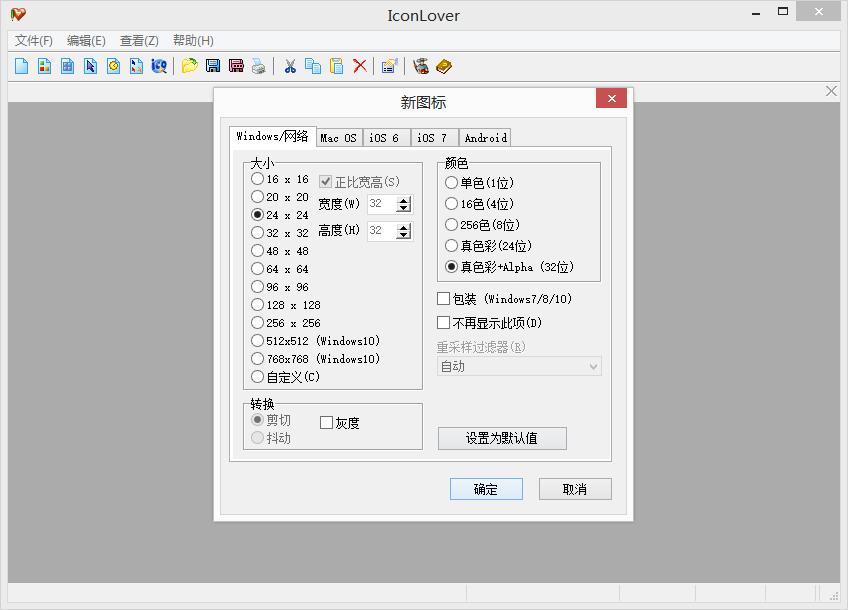Viewport: 848px width, 610px height.
Task: Open the 重采样过滤器 dropdown
Action: coord(516,366)
